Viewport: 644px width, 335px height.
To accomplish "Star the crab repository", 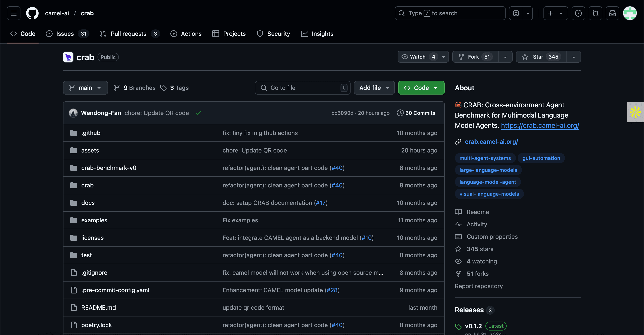I will point(541,57).
